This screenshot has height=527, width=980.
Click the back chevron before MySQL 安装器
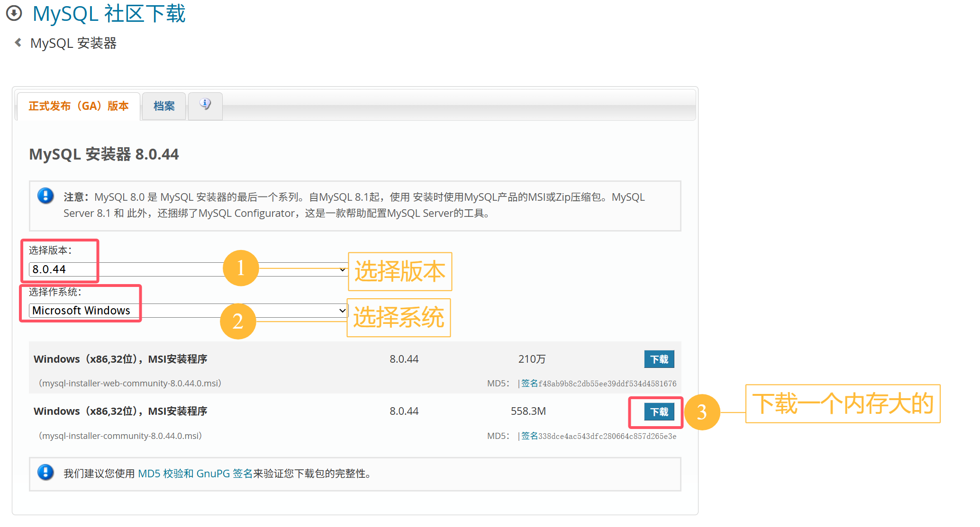(x=18, y=43)
